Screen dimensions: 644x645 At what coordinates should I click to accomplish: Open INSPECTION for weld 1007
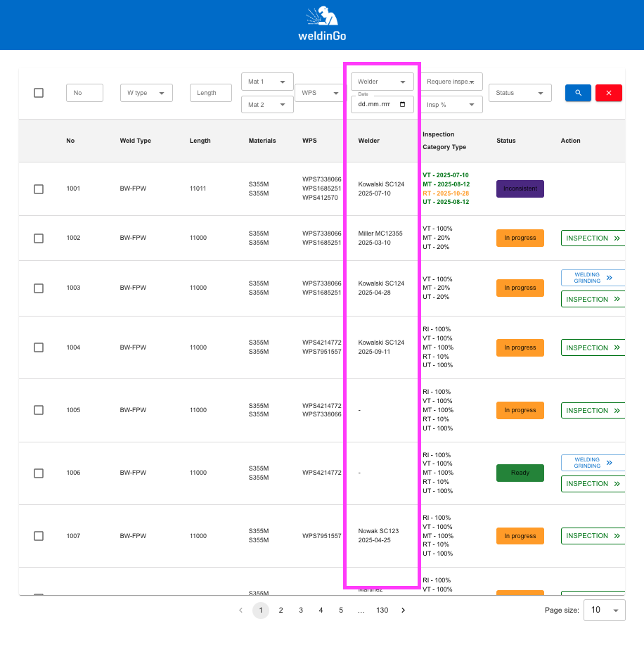593,536
